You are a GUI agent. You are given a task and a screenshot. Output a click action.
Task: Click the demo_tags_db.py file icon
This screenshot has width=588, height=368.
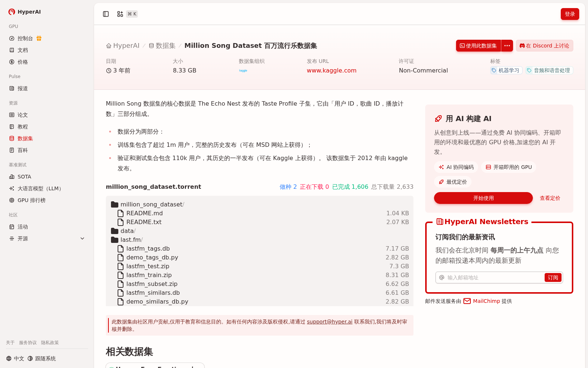[121, 258]
